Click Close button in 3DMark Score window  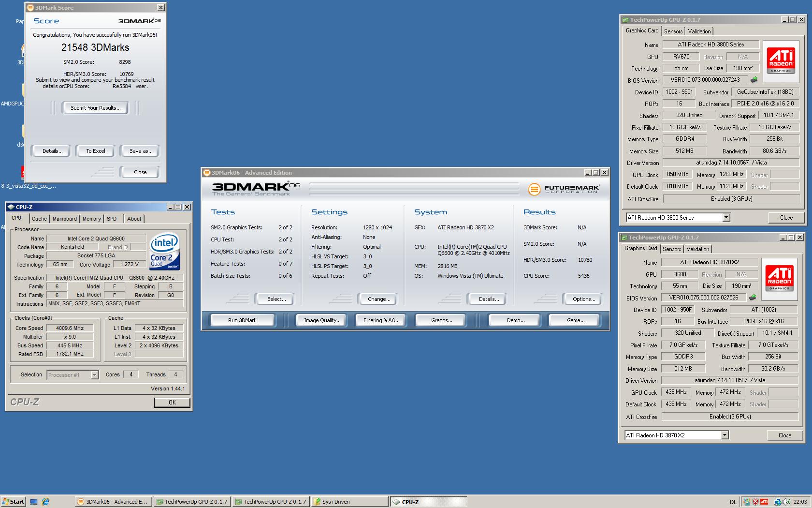pos(140,172)
